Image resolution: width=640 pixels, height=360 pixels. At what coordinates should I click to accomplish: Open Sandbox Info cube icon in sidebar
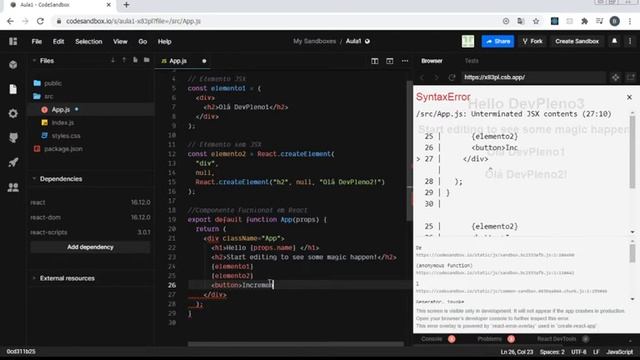13,64
